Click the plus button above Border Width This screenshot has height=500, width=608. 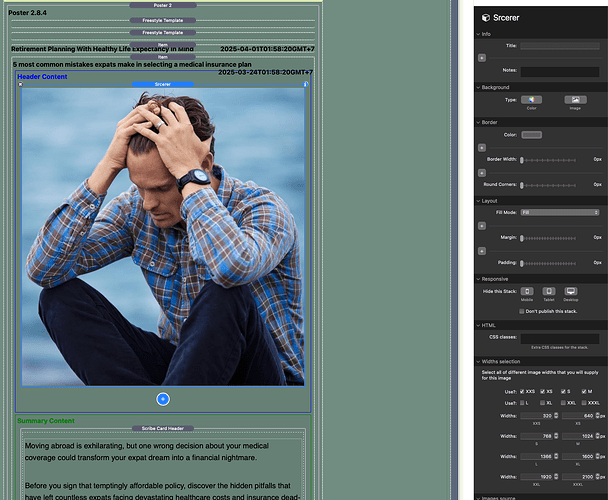[x=482, y=148]
